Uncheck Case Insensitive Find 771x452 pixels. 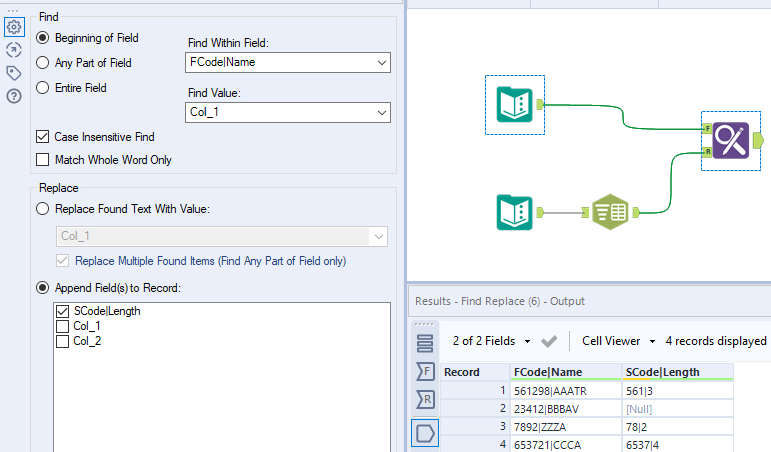[43, 137]
